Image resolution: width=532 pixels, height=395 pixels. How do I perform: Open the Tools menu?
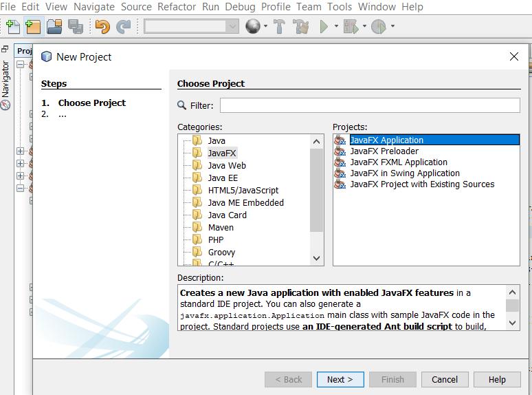pos(340,7)
